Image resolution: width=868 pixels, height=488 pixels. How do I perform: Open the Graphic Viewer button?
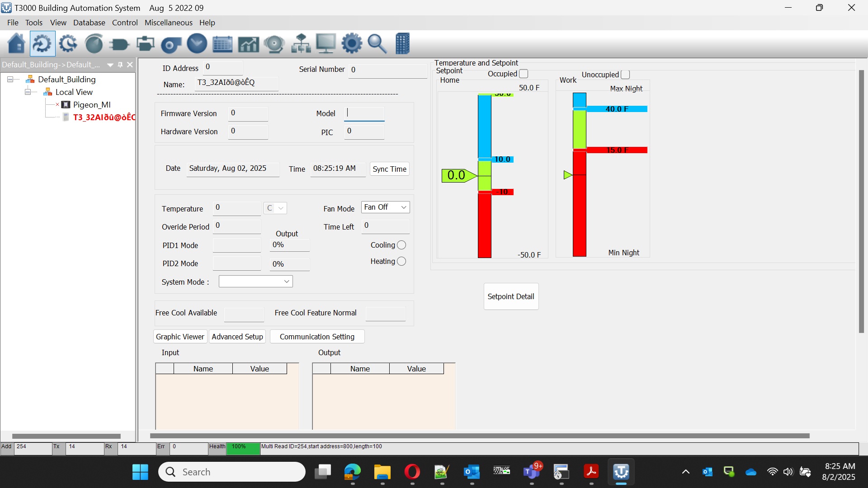tap(180, 337)
